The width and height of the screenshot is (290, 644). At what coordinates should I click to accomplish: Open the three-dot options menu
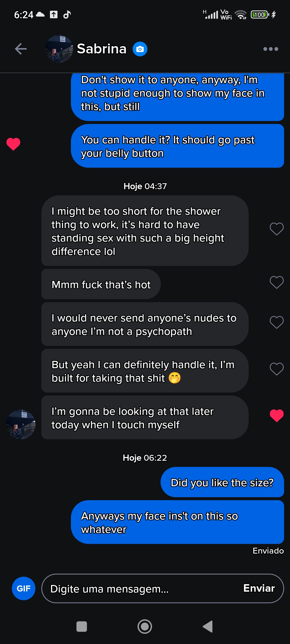point(271,49)
